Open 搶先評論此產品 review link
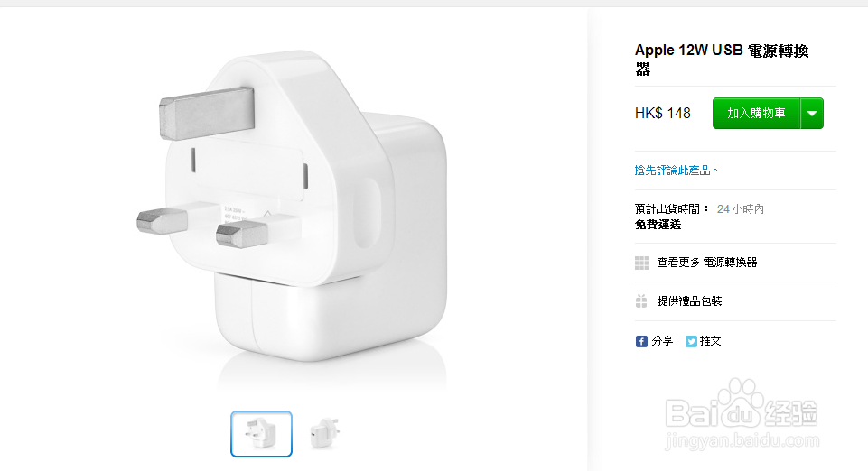The height and width of the screenshot is (471, 868). (676, 171)
